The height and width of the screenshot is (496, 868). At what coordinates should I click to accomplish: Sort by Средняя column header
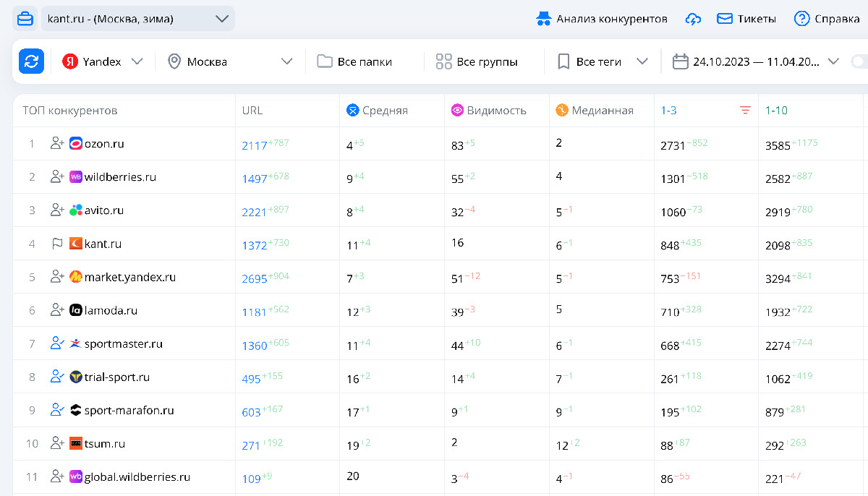(385, 111)
